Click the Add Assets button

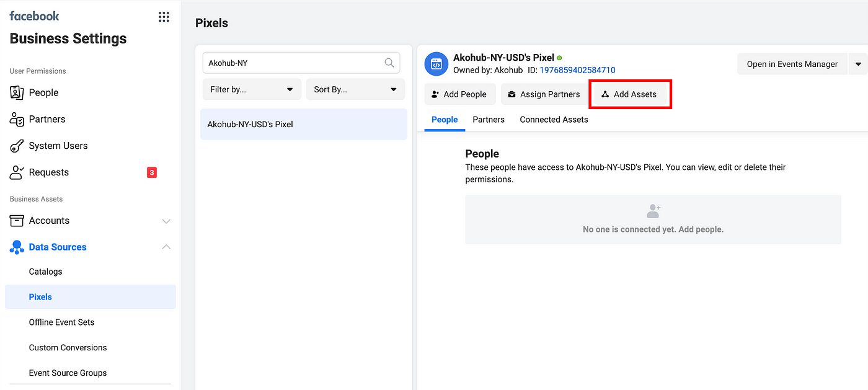pos(630,94)
